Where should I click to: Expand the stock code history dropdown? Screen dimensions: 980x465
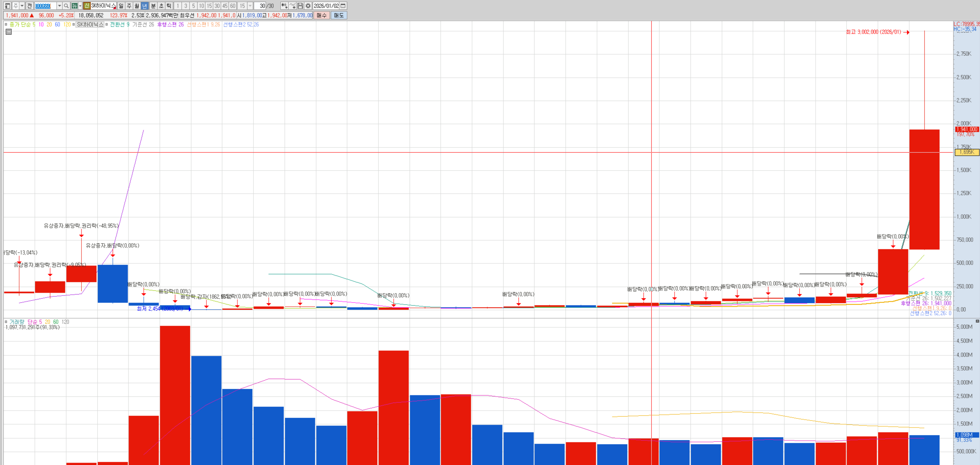click(59, 6)
